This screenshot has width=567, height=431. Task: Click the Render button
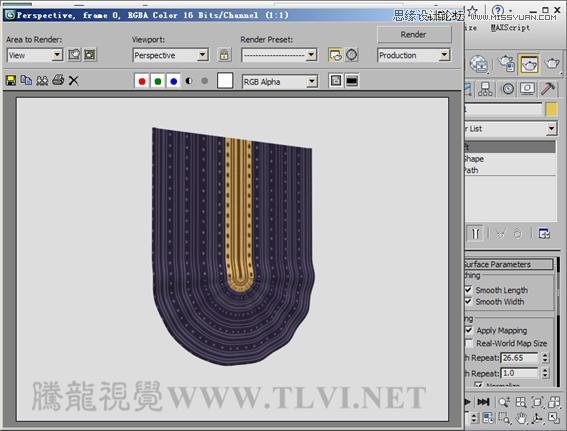pos(414,35)
